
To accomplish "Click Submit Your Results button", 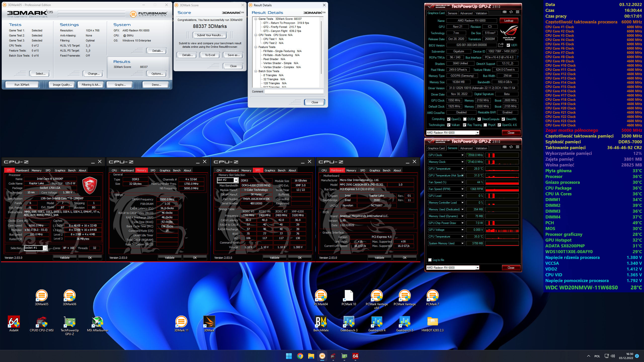I will (x=210, y=35).
